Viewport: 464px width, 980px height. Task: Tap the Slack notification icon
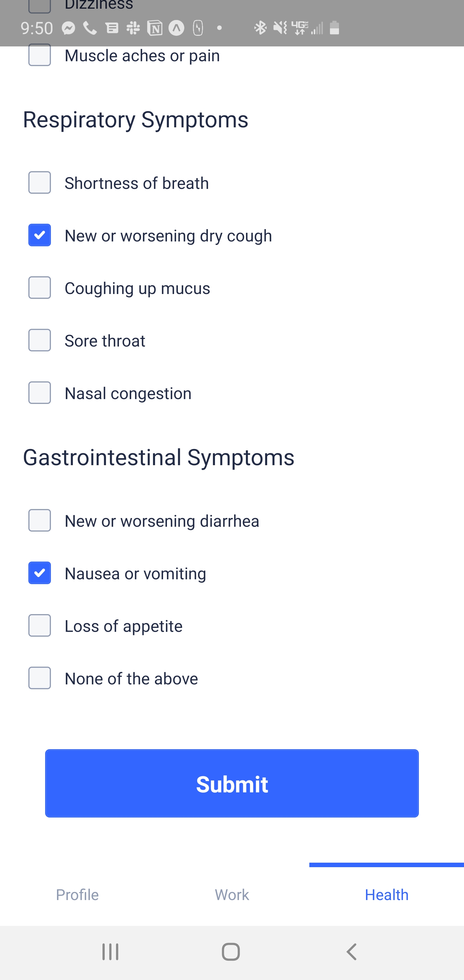(x=133, y=28)
